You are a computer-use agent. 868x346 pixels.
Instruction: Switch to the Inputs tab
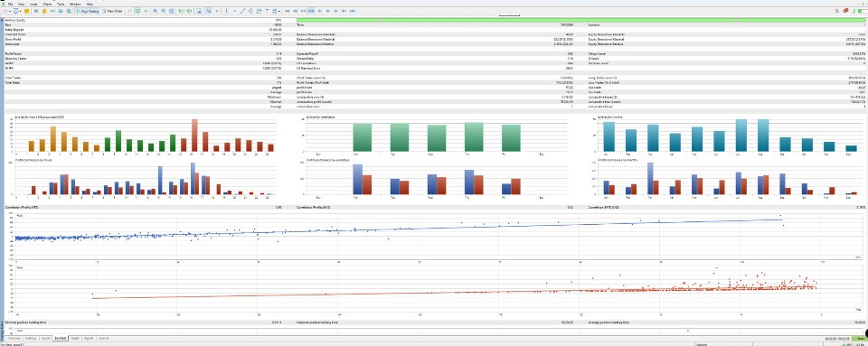click(x=46, y=338)
